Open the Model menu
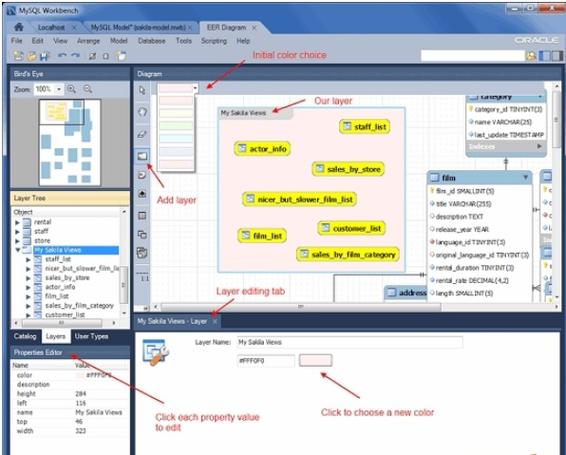The image size is (566, 455). coord(119,41)
